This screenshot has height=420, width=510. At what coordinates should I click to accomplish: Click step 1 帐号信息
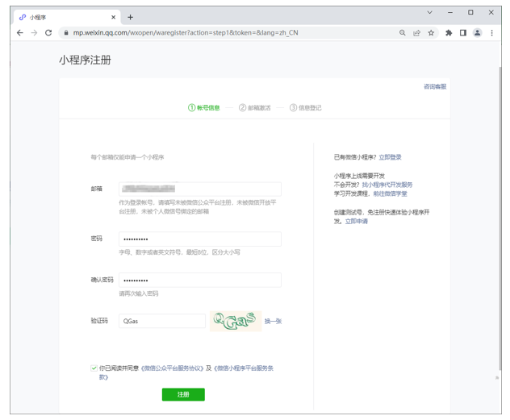tap(204, 107)
